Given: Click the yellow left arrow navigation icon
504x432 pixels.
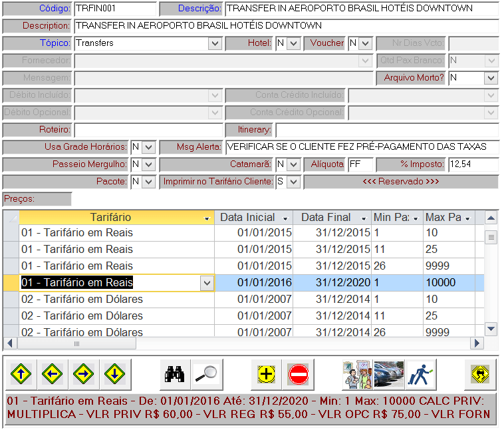Looking at the screenshot, I should [x=53, y=374].
